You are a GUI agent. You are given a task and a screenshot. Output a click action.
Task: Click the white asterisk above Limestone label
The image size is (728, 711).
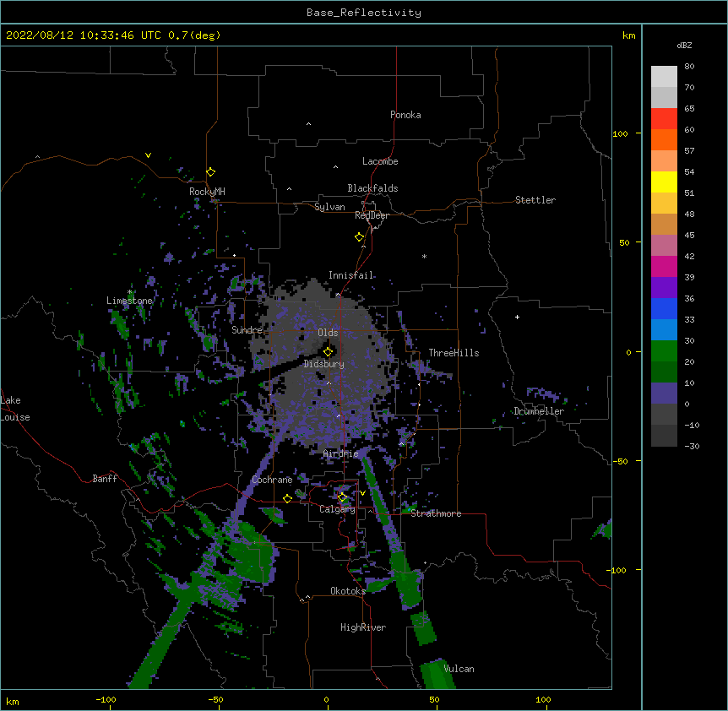[x=129, y=292]
